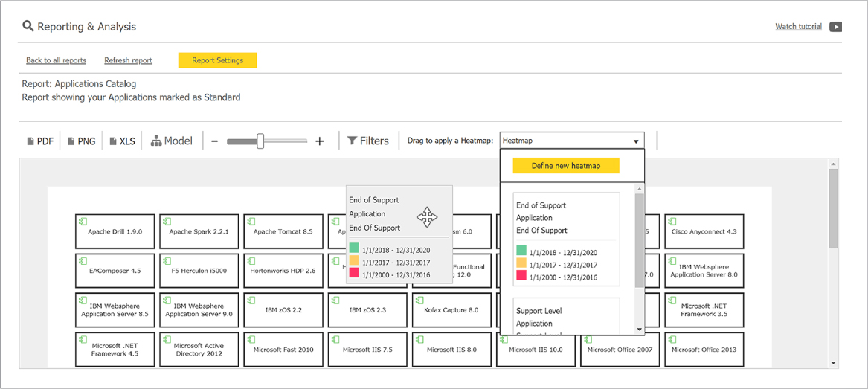
Task: Click the Heatmap dropdown arrow
Action: click(636, 142)
